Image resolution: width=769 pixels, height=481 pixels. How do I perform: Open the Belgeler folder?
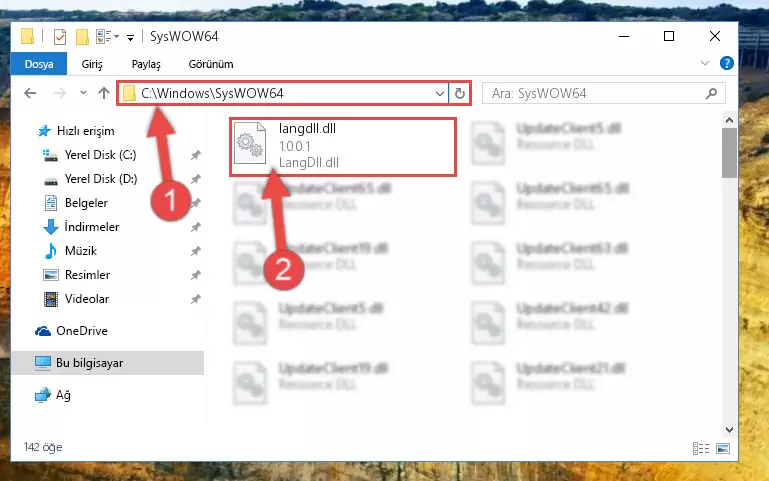tap(86, 203)
